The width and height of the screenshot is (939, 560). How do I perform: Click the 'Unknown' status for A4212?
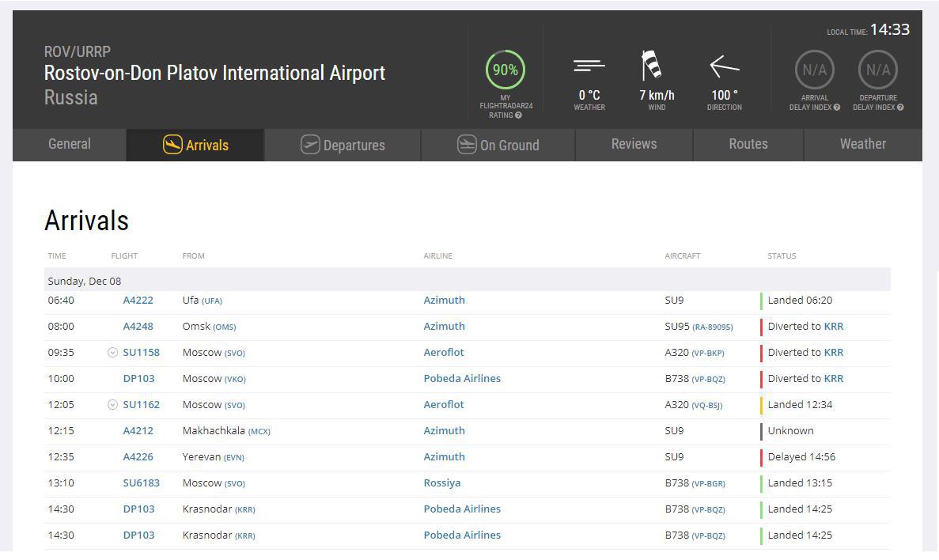790,430
